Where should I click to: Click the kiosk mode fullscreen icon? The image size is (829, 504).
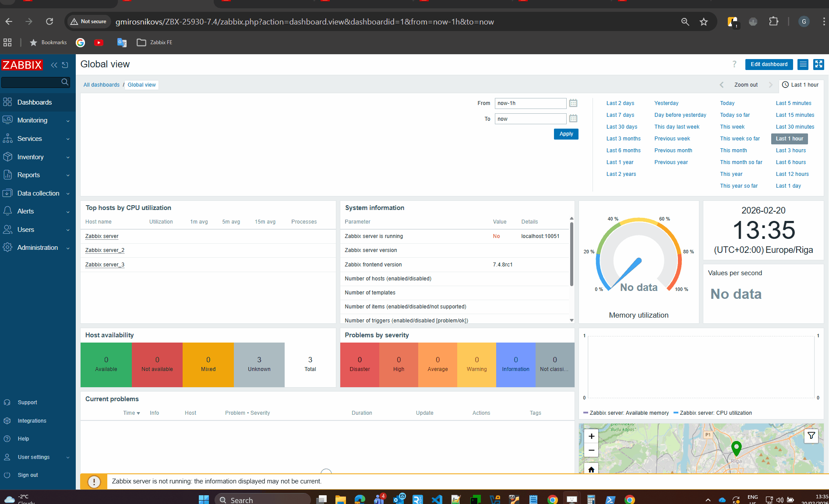(x=818, y=64)
